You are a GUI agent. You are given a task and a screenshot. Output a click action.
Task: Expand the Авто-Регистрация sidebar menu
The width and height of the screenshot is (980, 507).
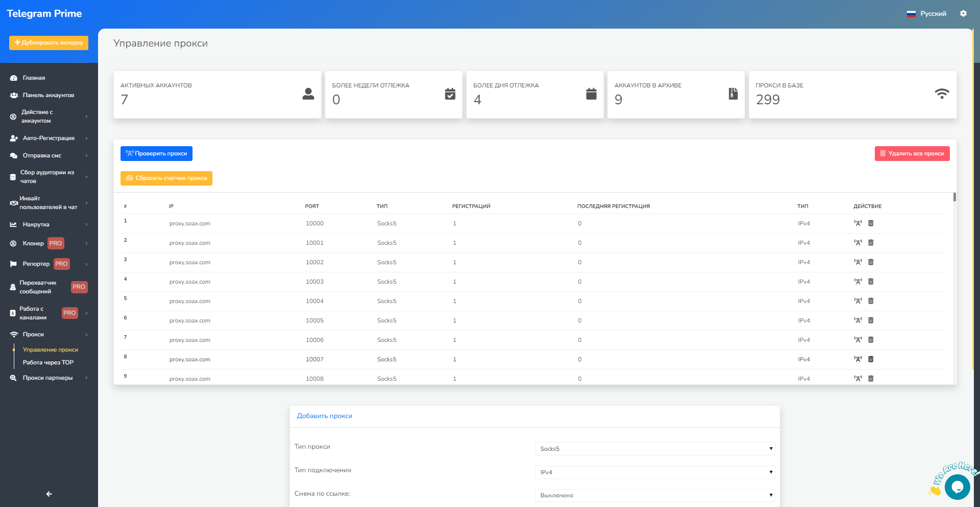tap(49, 138)
